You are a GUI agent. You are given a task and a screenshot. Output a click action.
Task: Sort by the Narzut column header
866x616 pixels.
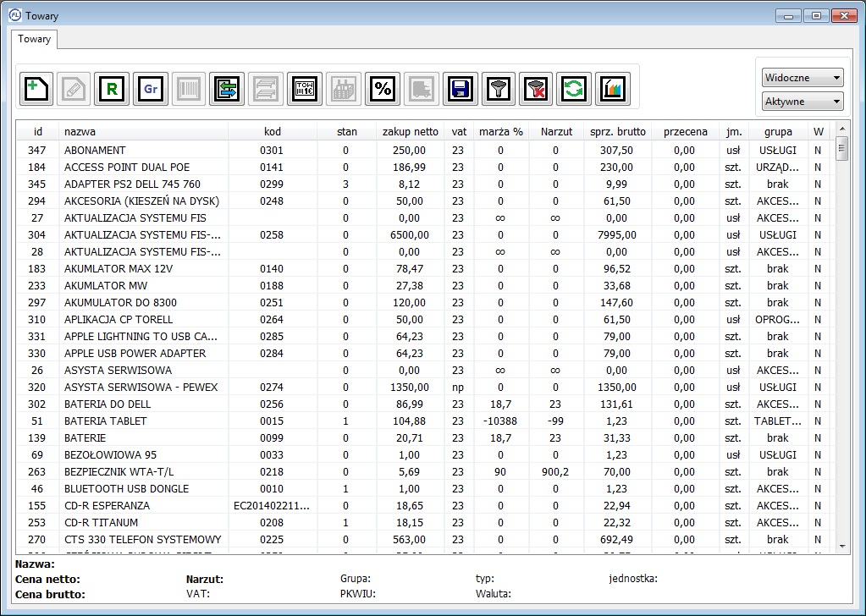click(556, 132)
